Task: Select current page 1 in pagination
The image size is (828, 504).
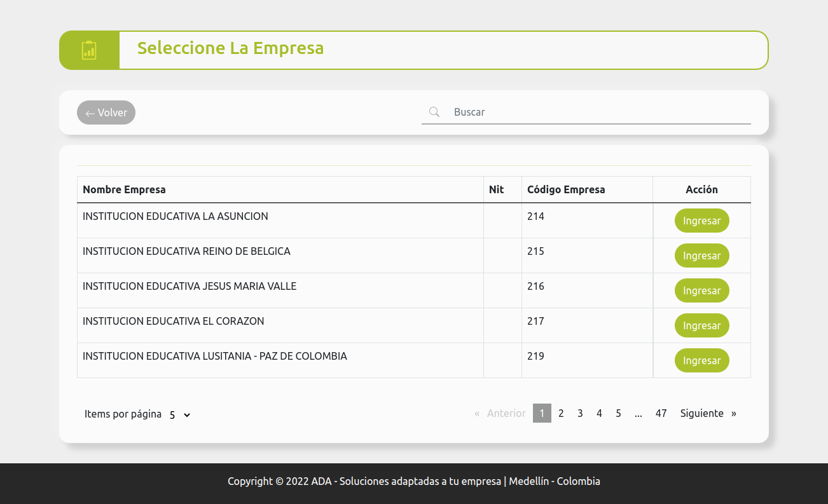Action: [x=542, y=413]
